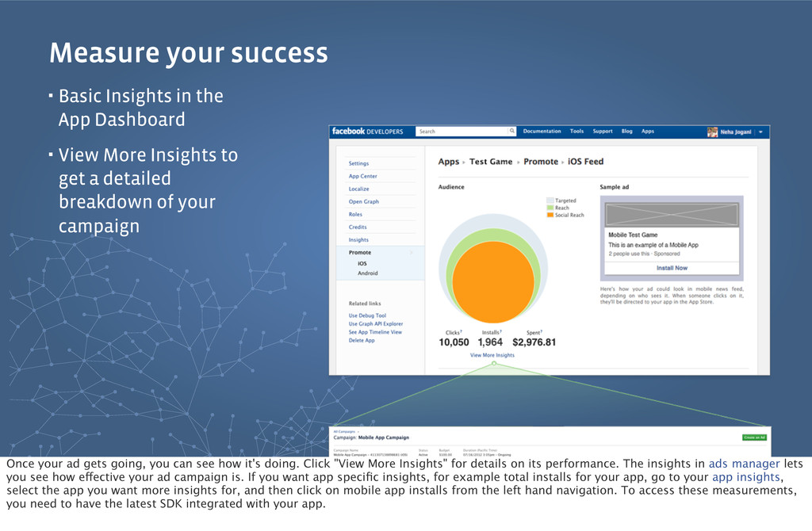
Task: Open the app insights link in caption
Action: pyautogui.click(x=745, y=477)
